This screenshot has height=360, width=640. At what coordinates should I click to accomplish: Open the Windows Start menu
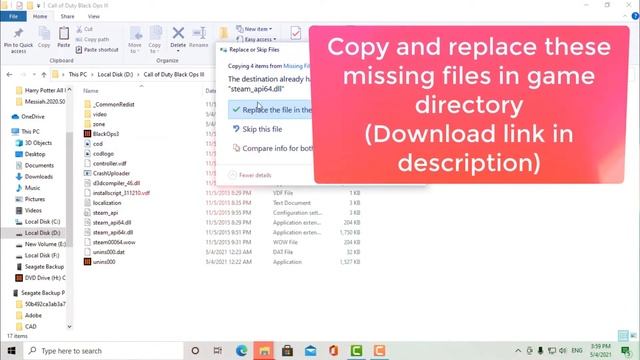tap(11, 351)
